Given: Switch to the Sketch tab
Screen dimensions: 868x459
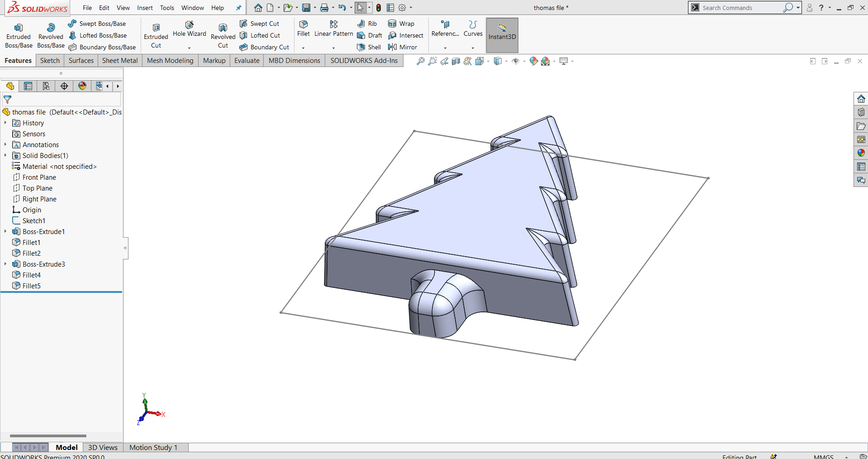Looking at the screenshot, I should click(x=50, y=61).
